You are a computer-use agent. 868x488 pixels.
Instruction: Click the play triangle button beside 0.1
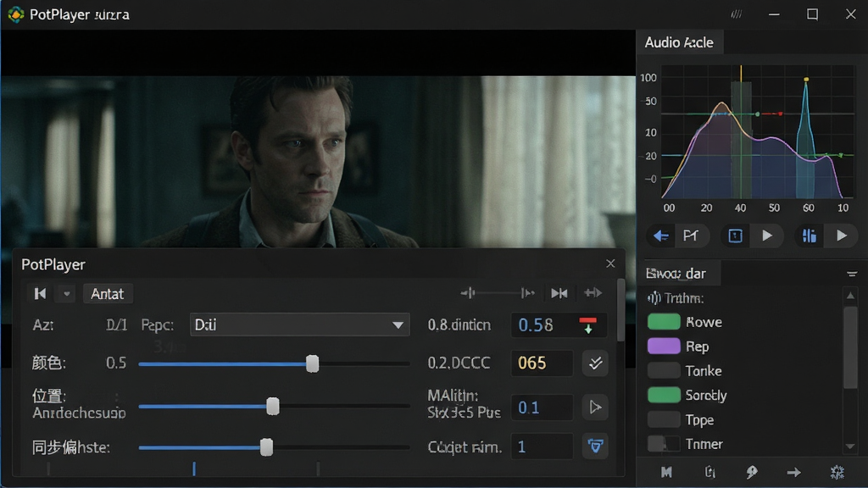(x=595, y=408)
